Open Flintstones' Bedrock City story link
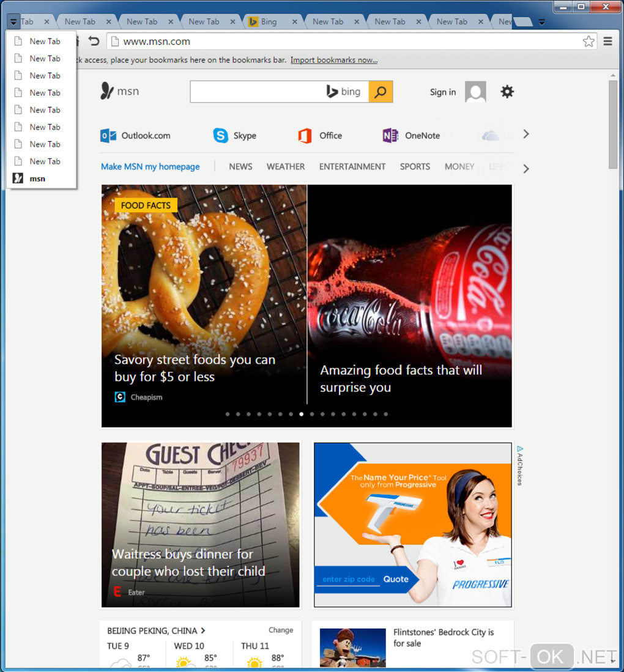Screen dimensions: 624x672 444,637
